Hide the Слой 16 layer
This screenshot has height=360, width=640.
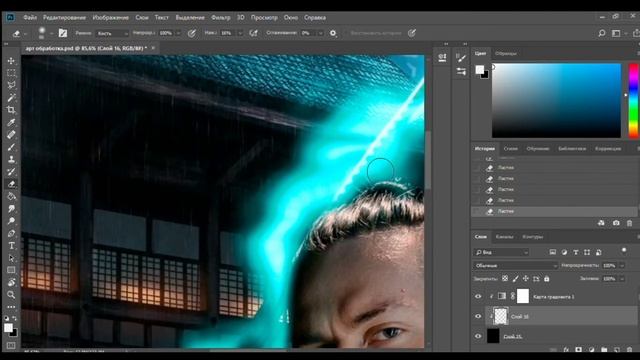[x=478, y=316]
